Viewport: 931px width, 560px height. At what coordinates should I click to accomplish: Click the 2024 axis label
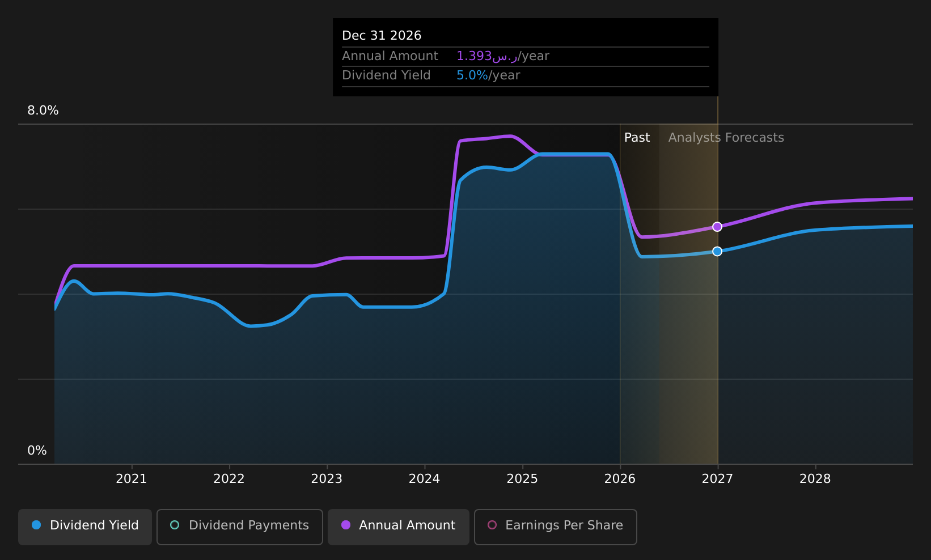pos(425,479)
